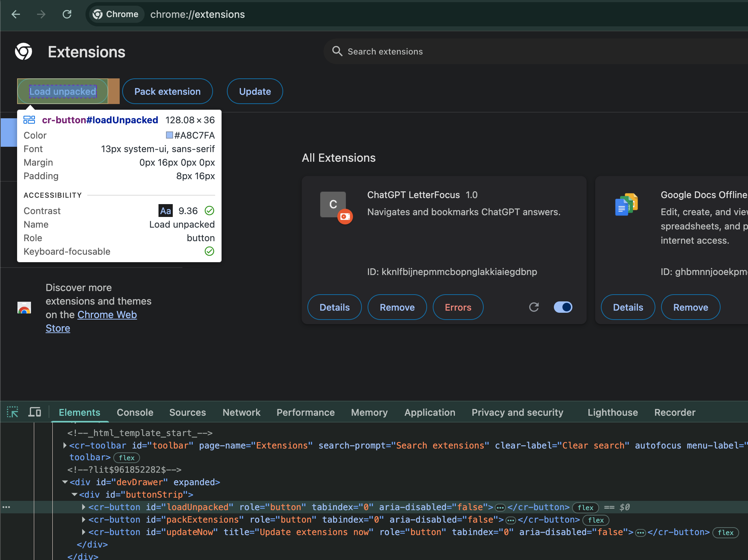The width and height of the screenshot is (748, 560).
Task: Open the Recorder tab
Action: [675, 412]
